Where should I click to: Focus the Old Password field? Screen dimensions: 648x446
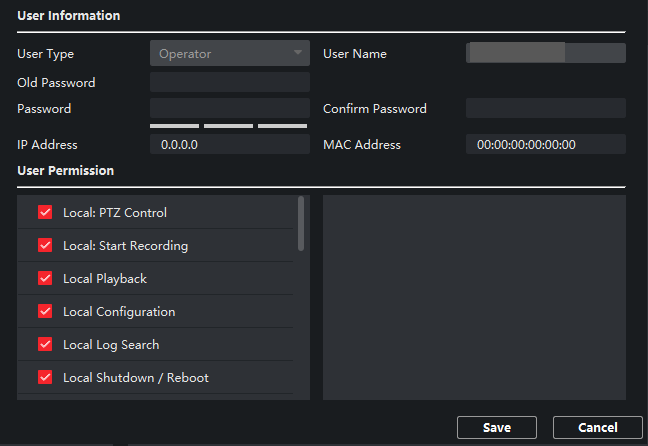coord(230,82)
